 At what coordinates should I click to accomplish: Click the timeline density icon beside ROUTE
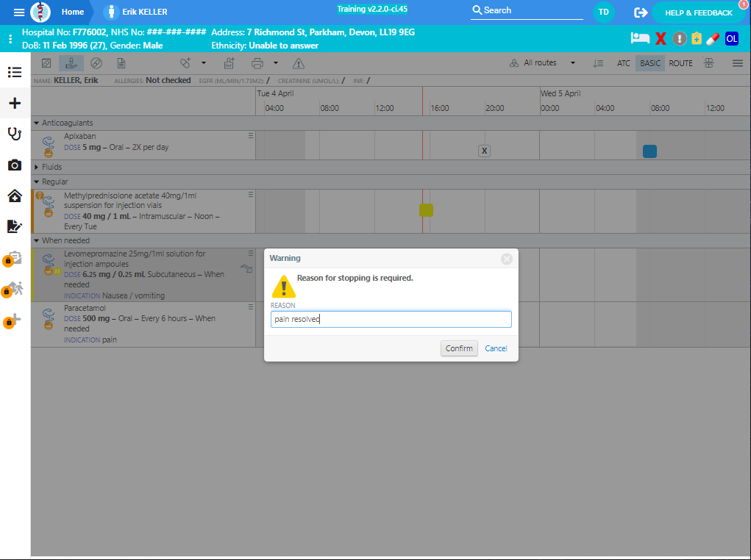tap(709, 62)
